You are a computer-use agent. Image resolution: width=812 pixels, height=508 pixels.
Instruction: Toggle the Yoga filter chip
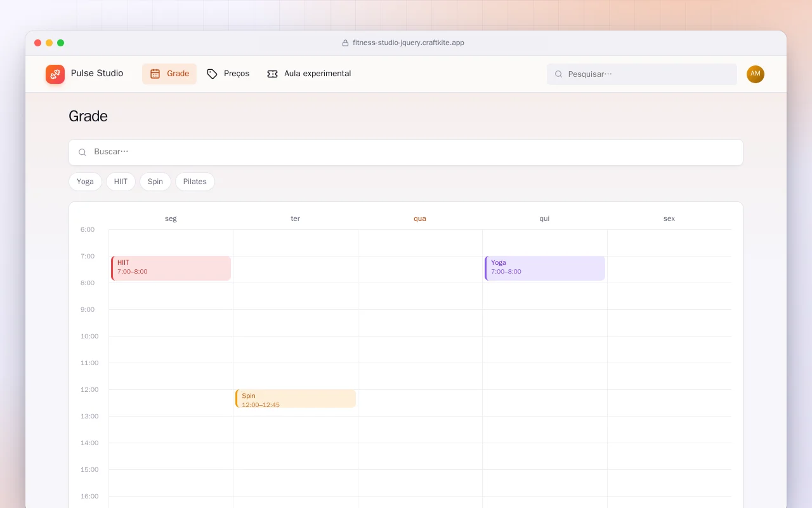coord(85,182)
